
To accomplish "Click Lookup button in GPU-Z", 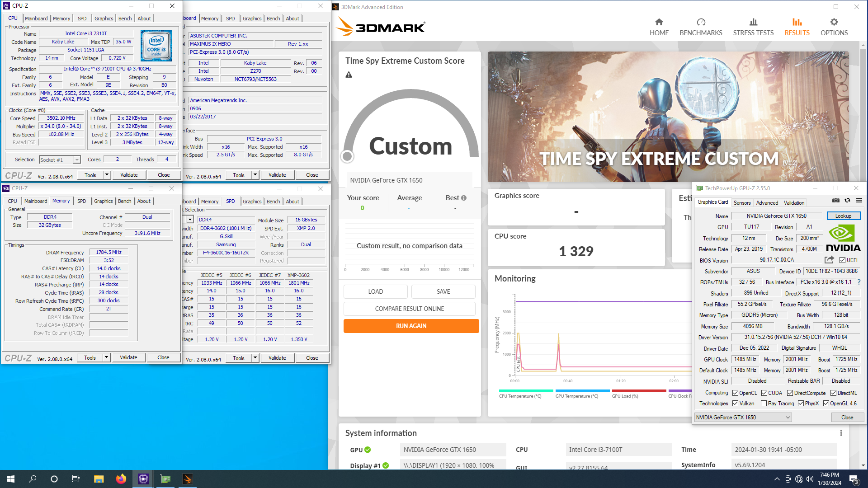I will point(843,216).
